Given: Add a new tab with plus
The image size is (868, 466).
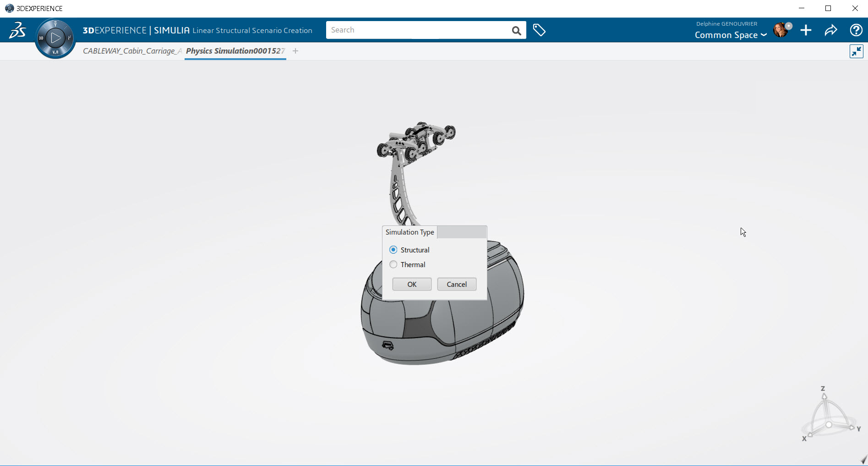Looking at the screenshot, I should point(295,51).
